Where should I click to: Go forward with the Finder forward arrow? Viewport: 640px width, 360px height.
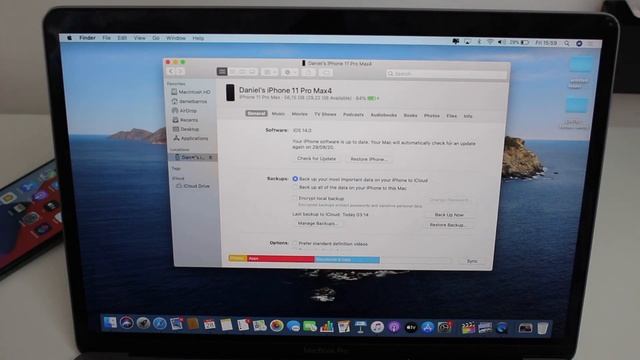180,71
